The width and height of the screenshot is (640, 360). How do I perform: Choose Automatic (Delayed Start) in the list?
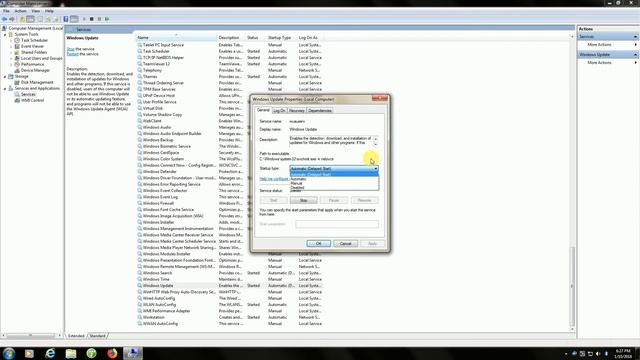pyautogui.click(x=334, y=174)
